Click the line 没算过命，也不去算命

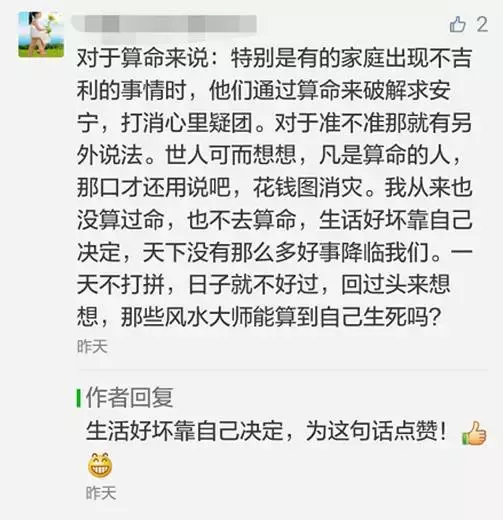tap(274, 220)
